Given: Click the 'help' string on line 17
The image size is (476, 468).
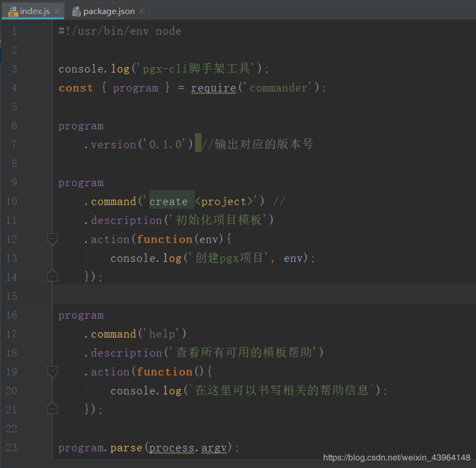Looking at the screenshot, I should (x=162, y=334).
